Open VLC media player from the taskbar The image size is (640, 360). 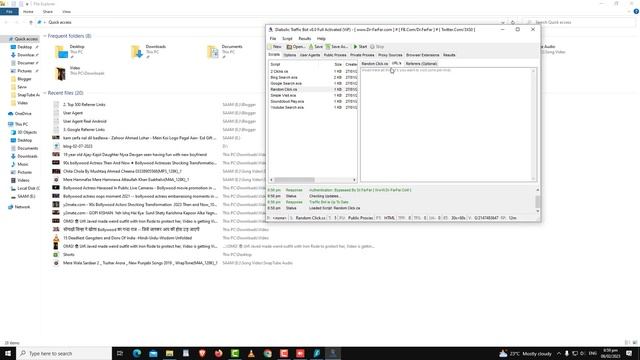251,353
